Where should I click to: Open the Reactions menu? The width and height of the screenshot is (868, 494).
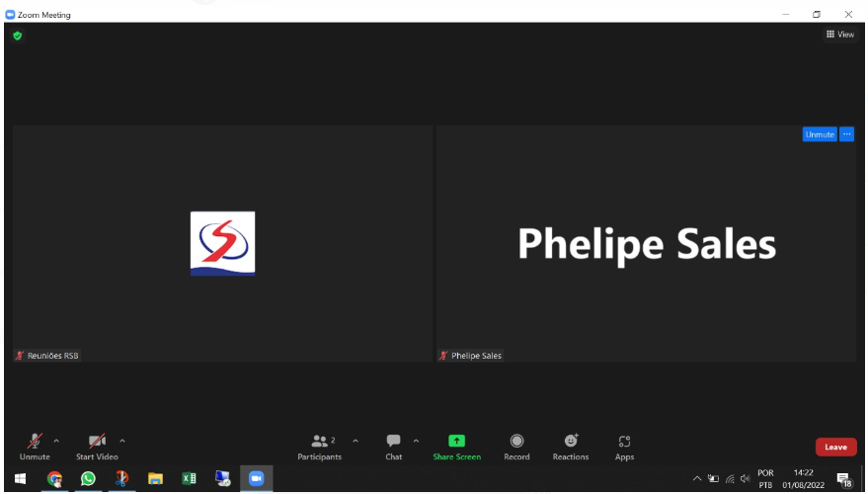(571, 447)
